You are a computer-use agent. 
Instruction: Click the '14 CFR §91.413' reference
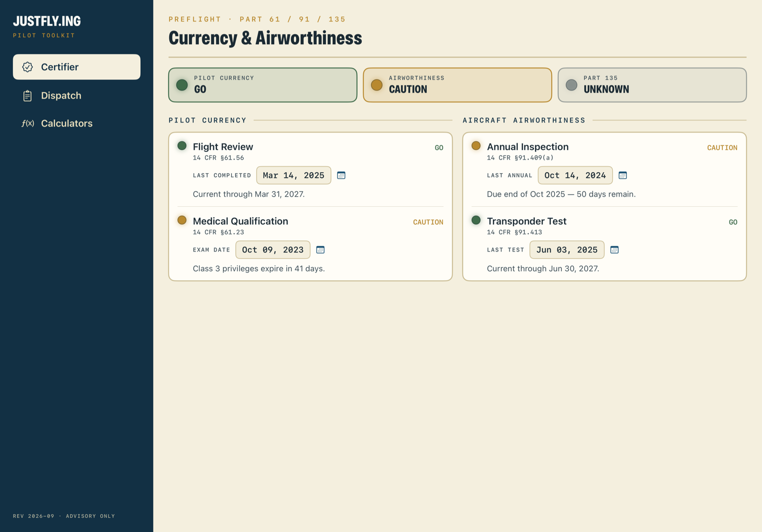tap(515, 232)
